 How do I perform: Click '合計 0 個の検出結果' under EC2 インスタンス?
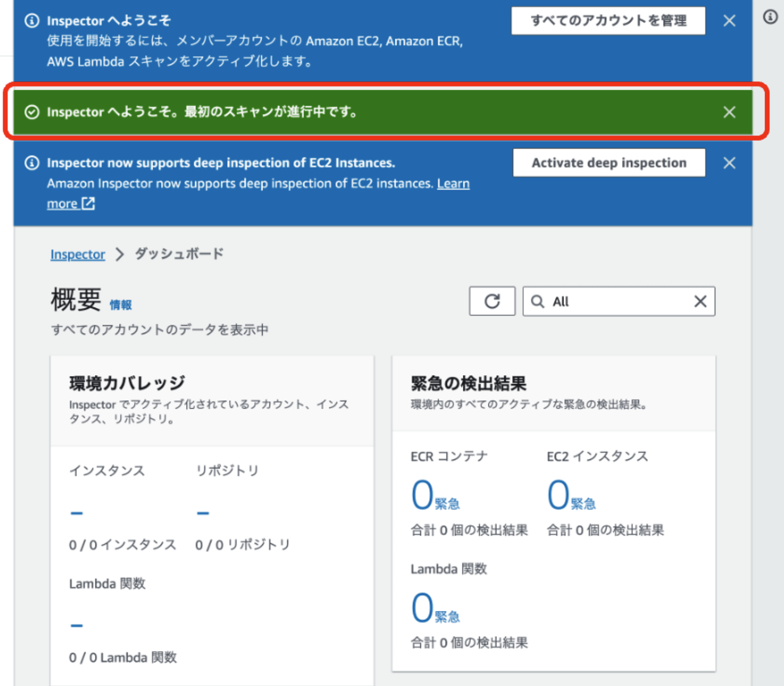click(605, 530)
